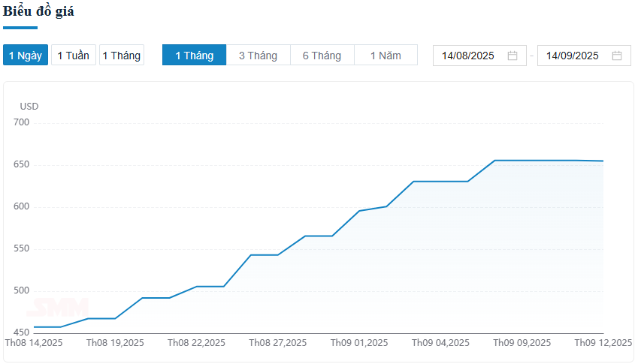Show the 6 Tháng price range
635x364 pixels.
click(322, 56)
